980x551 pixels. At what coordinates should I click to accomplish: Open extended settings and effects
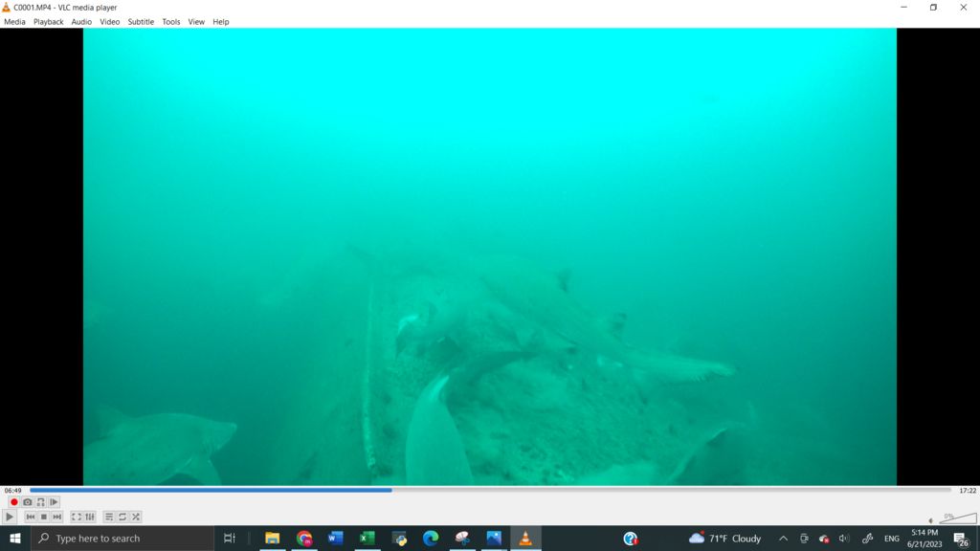[90, 517]
